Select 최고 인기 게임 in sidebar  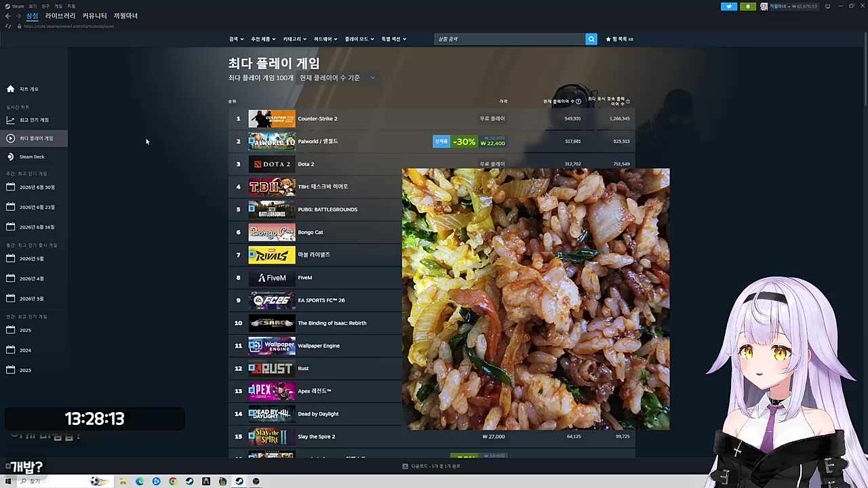[34, 120]
